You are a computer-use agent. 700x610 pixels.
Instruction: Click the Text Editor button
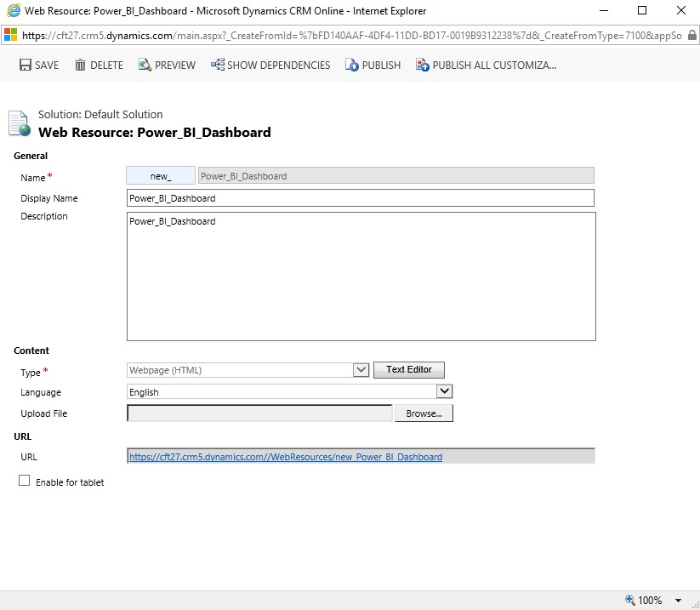point(408,370)
